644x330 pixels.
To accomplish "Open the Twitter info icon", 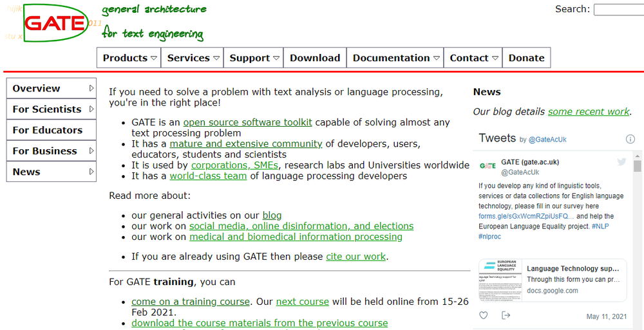I will (630, 139).
